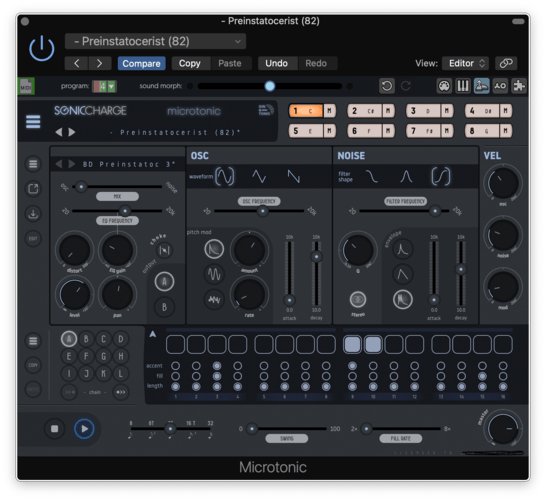Open the puzzle piece plugin icon
546x500 pixels.
point(519,86)
